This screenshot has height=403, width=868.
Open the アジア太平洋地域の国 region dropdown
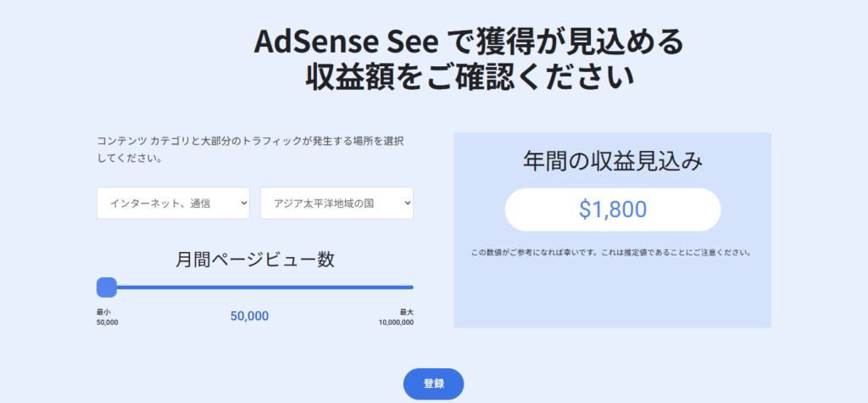336,204
